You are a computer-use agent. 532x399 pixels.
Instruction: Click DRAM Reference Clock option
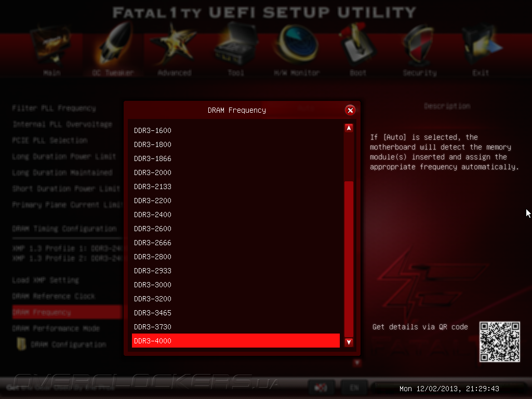pos(54,296)
